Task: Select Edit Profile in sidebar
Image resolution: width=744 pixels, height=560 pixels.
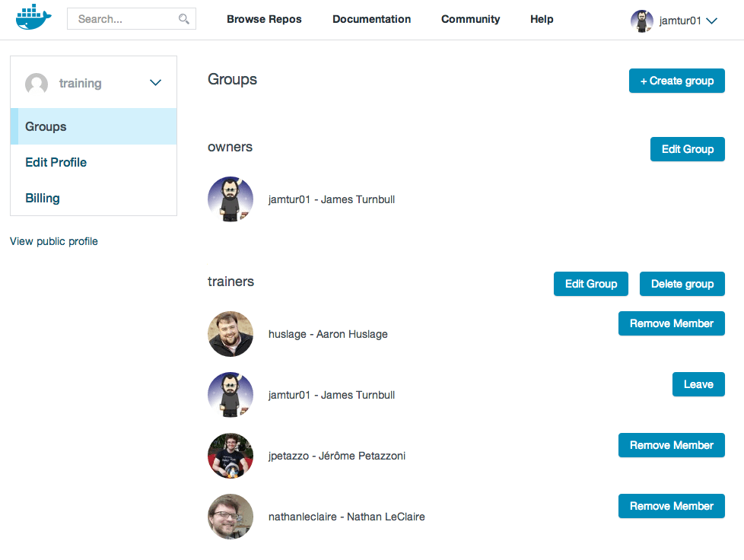Action: pos(56,162)
